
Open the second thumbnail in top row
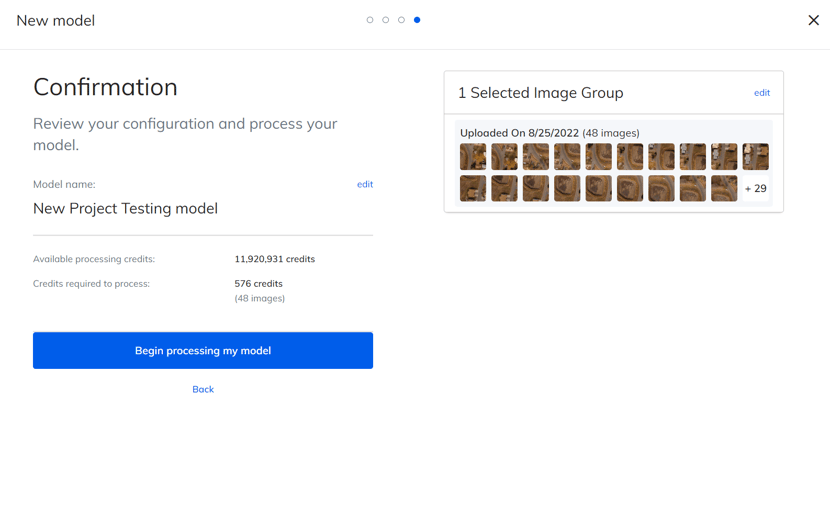[504, 157]
